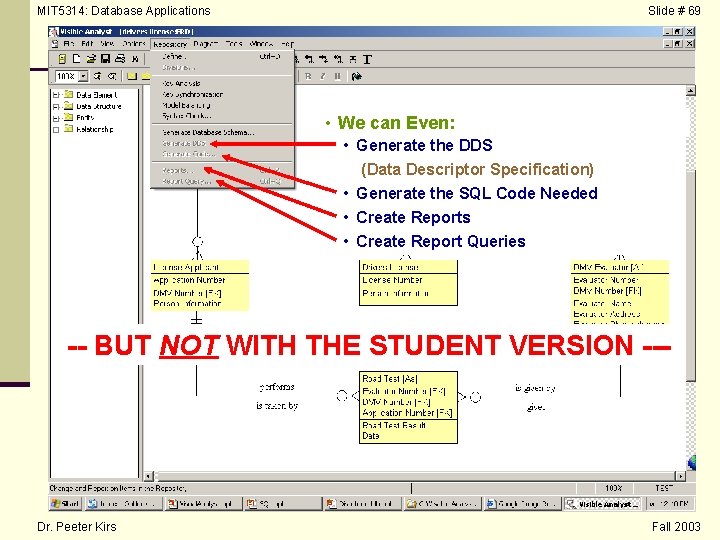Choose Key Analysis in Repository menu
This screenshot has height=540, width=720.
tap(222, 83)
